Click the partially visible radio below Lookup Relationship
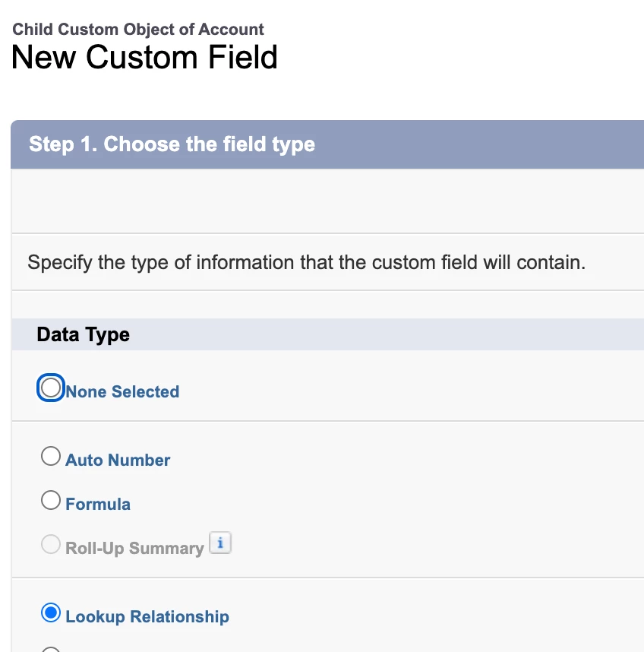The width and height of the screenshot is (644, 652). 51,650
